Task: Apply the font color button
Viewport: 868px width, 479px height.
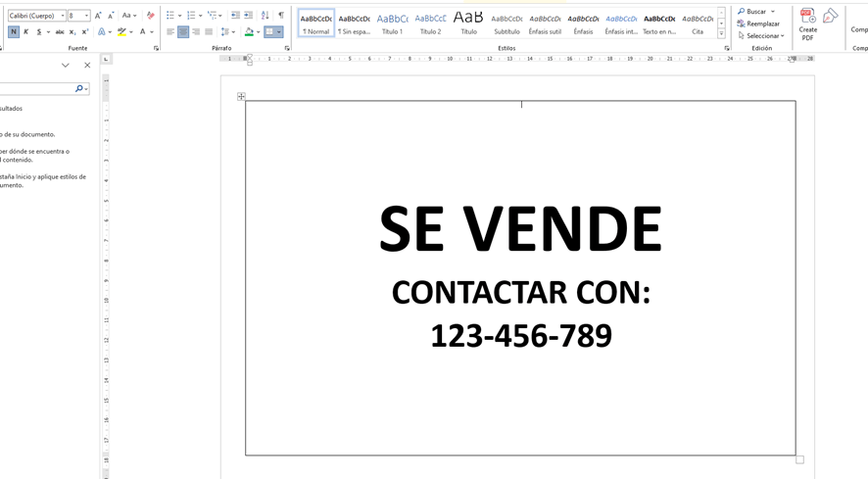Action: click(x=143, y=32)
